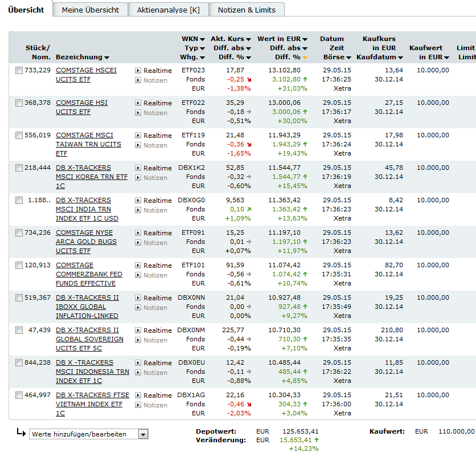476x461 pixels.
Task: Select checkbox for COMSTAGE MSCI TAIWAN
Action: (x=19, y=136)
